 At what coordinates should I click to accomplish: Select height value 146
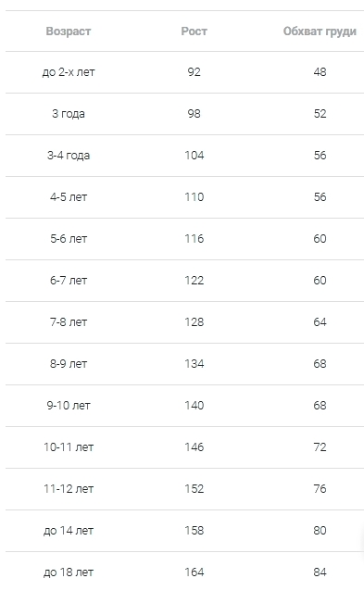tap(195, 447)
